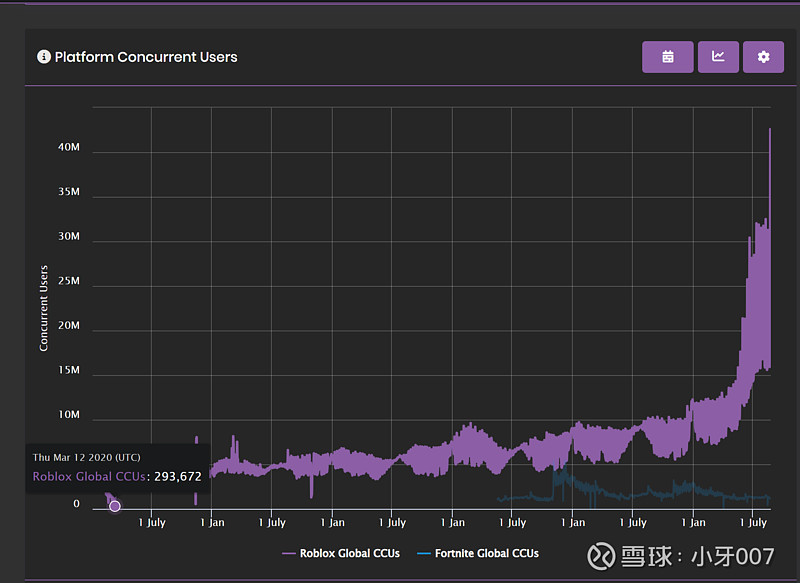The width and height of the screenshot is (800, 583).
Task: Click the Platform Concurrent Users title
Action: tap(146, 57)
